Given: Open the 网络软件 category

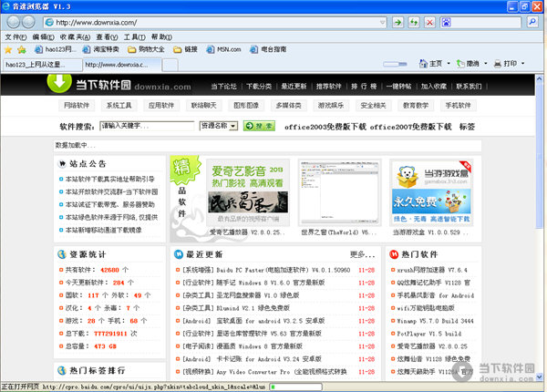Looking at the screenshot, I should tap(77, 106).
